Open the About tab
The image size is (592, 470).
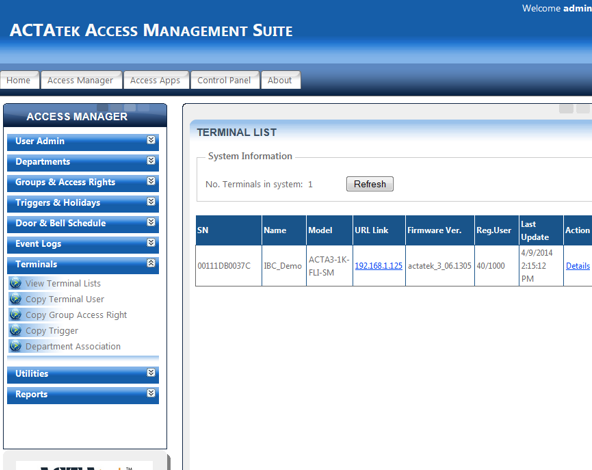(281, 80)
